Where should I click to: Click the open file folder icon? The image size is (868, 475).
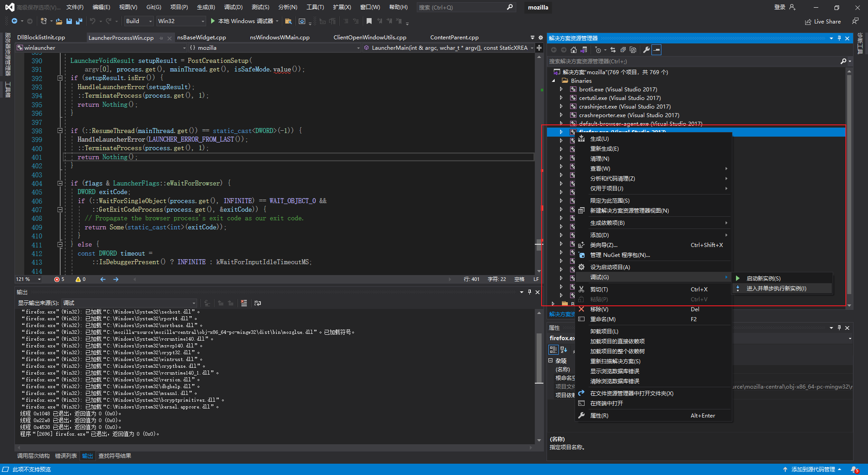[59, 21]
